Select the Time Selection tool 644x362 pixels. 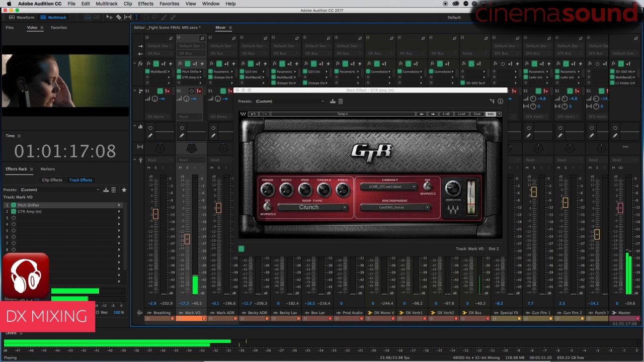tap(136, 18)
